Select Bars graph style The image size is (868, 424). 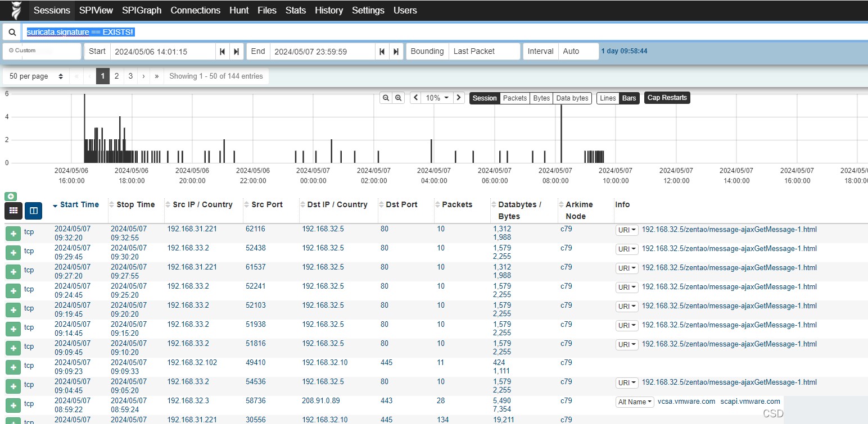[x=629, y=98]
